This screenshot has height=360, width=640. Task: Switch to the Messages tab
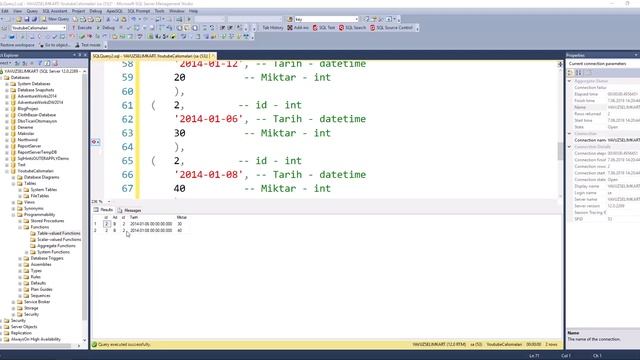(129, 210)
